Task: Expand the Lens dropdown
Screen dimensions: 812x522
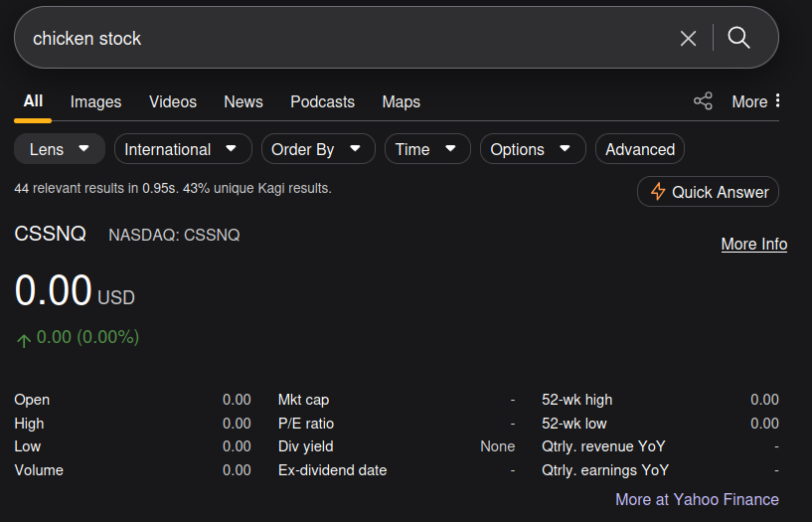Action: pyautogui.click(x=60, y=149)
